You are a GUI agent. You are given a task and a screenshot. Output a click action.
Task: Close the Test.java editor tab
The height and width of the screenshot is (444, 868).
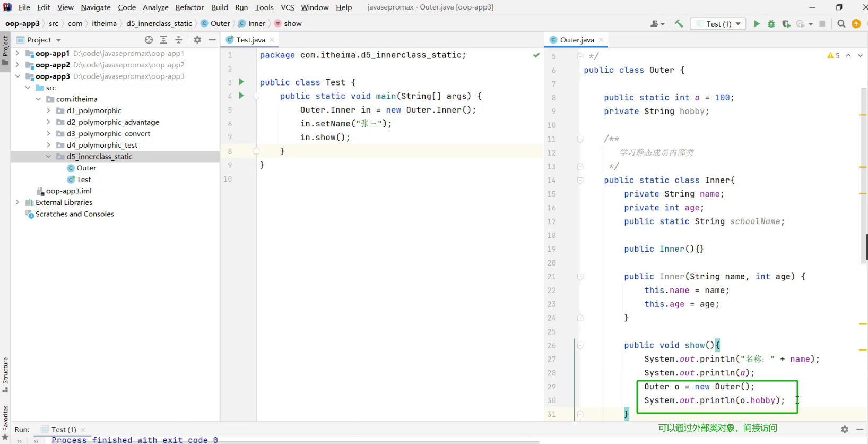point(272,40)
